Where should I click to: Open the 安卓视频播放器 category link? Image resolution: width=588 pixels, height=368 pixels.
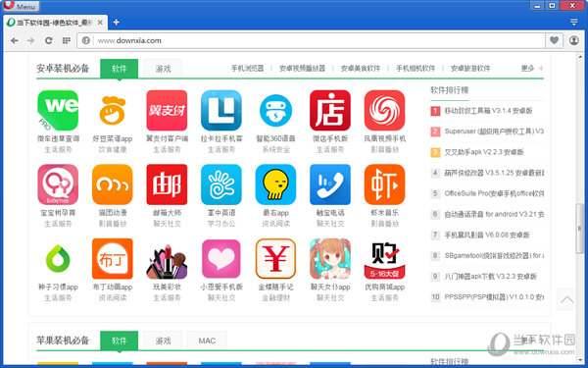point(302,68)
